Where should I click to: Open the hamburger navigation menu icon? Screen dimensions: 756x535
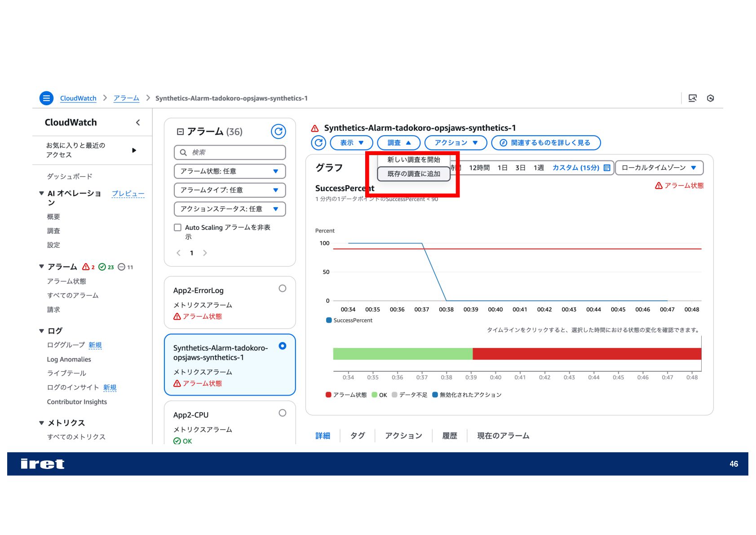(x=46, y=98)
